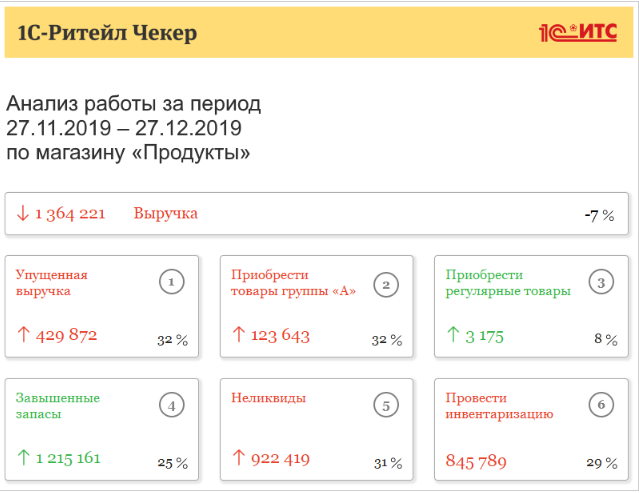Screen dimensions: 639x493
Task: Open «Приобрести регулярные товары» link
Action: pos(508,283)
